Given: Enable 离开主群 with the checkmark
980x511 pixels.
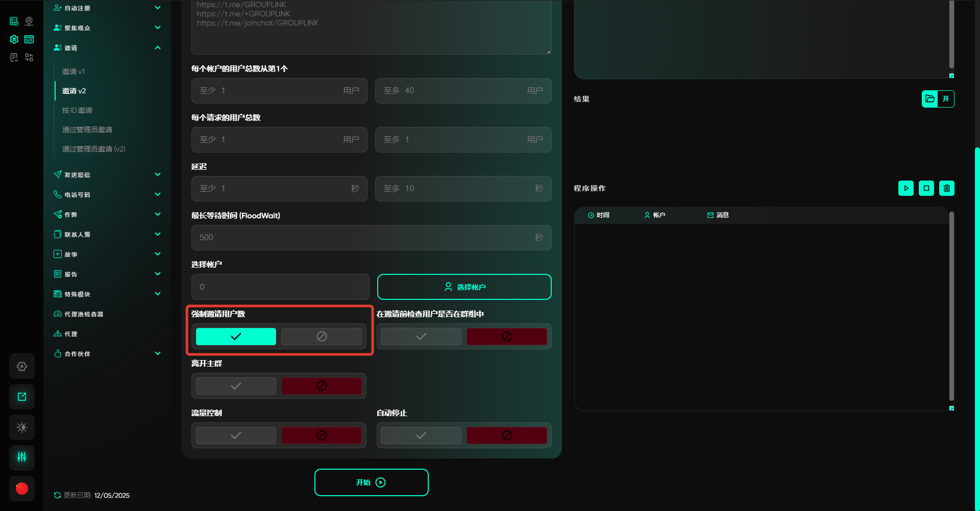Looking at the screenshot, I should point(236,386).
